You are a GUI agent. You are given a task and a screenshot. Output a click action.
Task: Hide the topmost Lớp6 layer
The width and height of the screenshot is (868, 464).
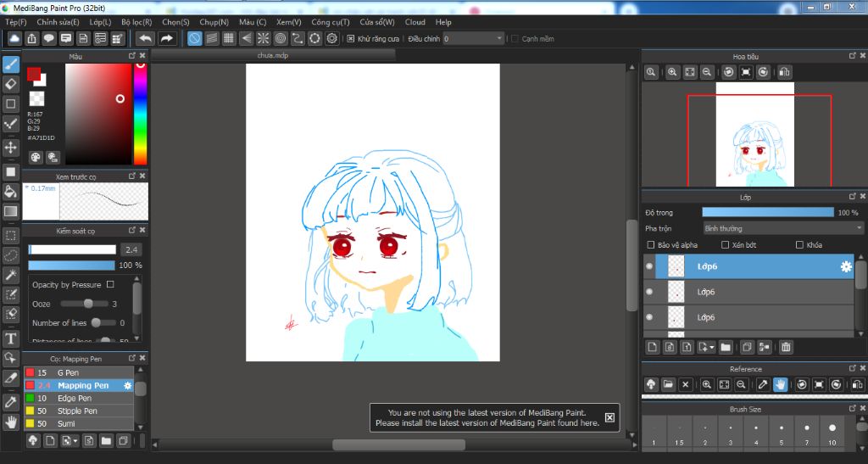click(650, 266)
